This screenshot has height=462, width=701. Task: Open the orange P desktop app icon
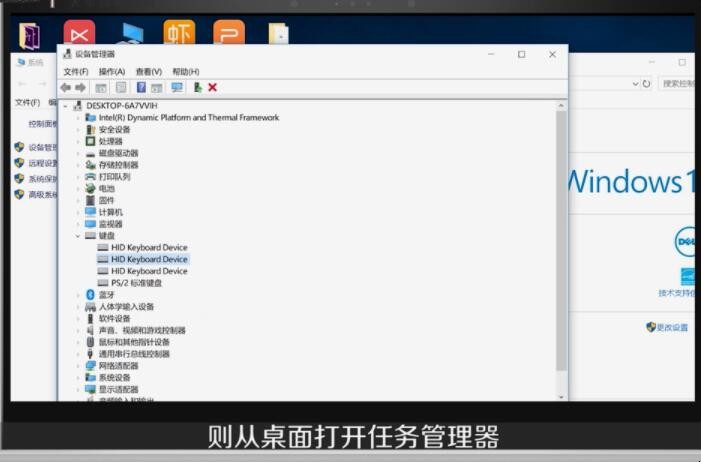[228, 35]
